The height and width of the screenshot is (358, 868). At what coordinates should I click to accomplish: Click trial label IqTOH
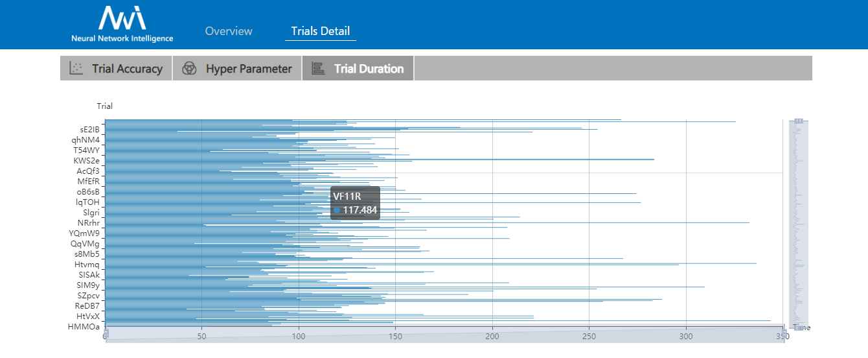88,202
